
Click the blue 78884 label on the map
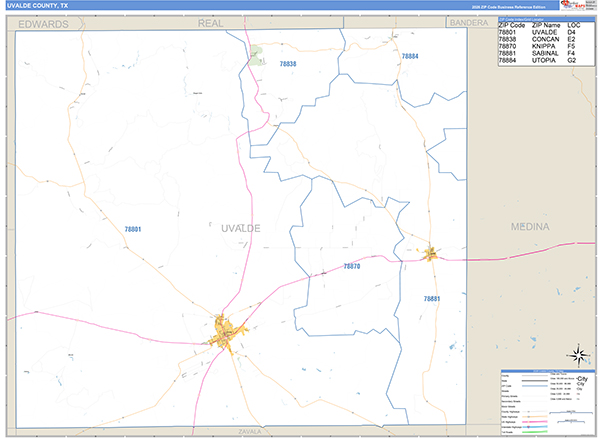[x=410, y=56]
